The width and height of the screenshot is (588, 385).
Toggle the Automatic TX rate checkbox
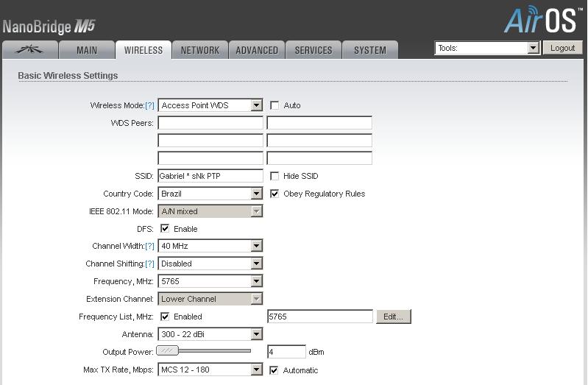274,370
